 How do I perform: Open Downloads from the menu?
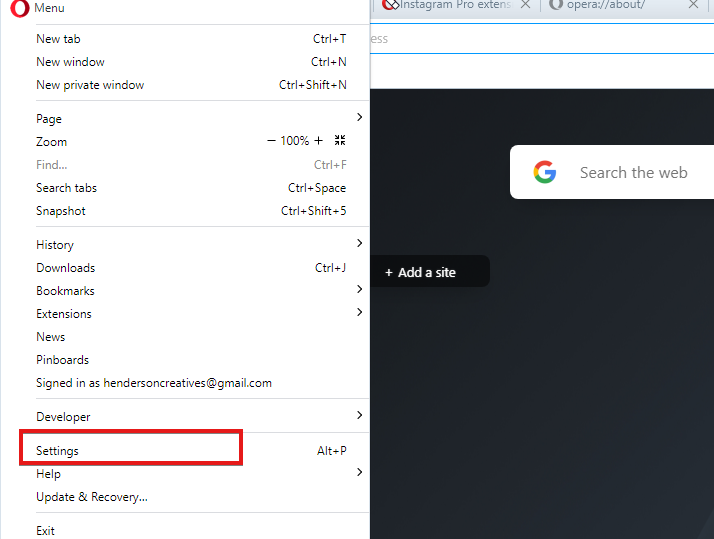[191, 268]
